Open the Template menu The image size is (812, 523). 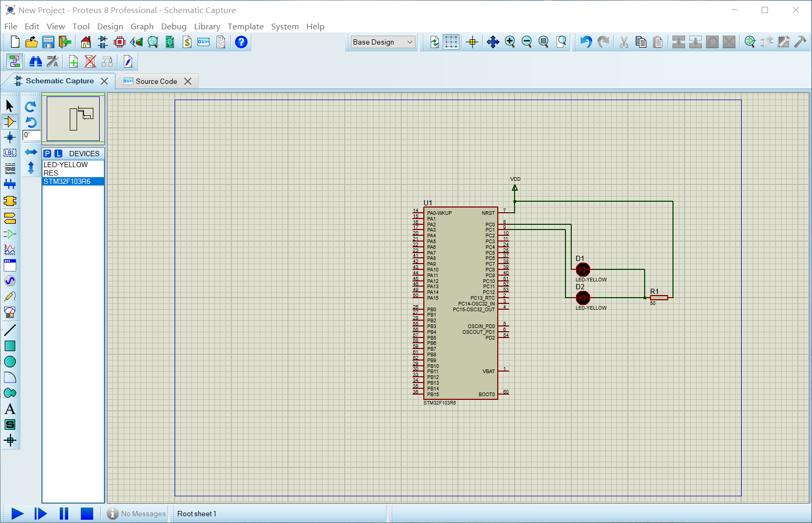click(x=245, y=26)
